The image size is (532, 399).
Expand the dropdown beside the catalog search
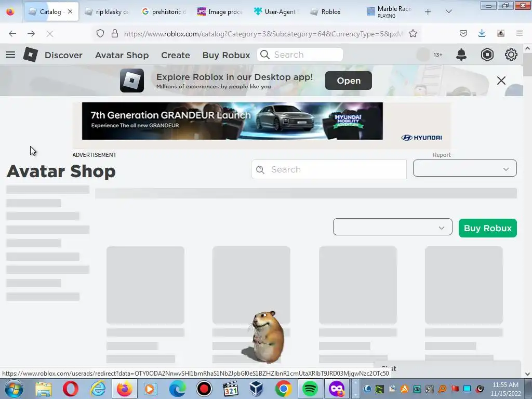click(464, 168)
